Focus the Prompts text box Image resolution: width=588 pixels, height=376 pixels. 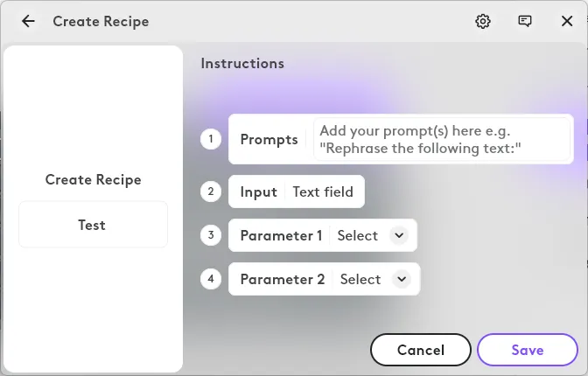click(441, 139)
